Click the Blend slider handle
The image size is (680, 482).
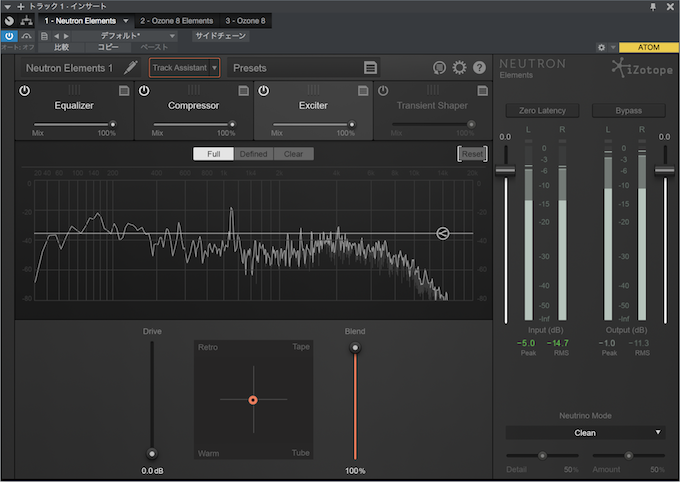pyautogui.click(x=355, y=348)
